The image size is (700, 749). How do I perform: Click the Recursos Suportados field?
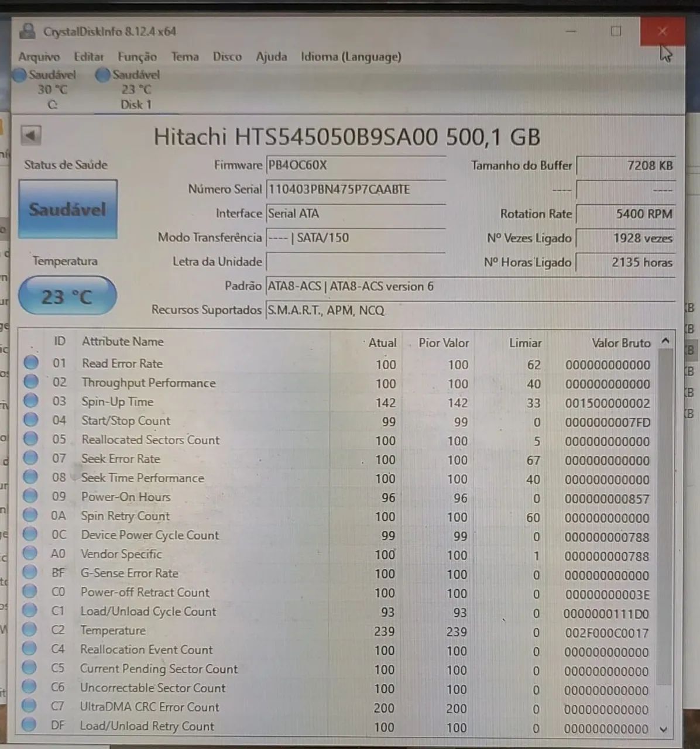tap(470, 310)
